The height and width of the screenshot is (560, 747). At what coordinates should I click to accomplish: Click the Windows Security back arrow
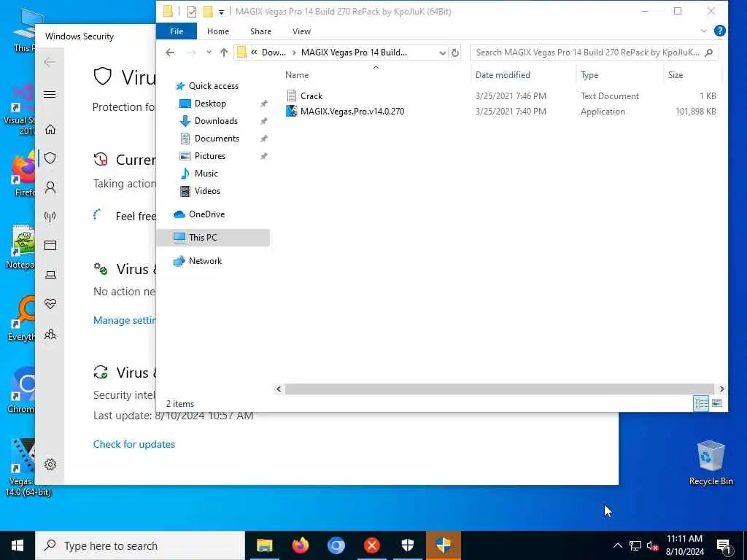point(50,62)
